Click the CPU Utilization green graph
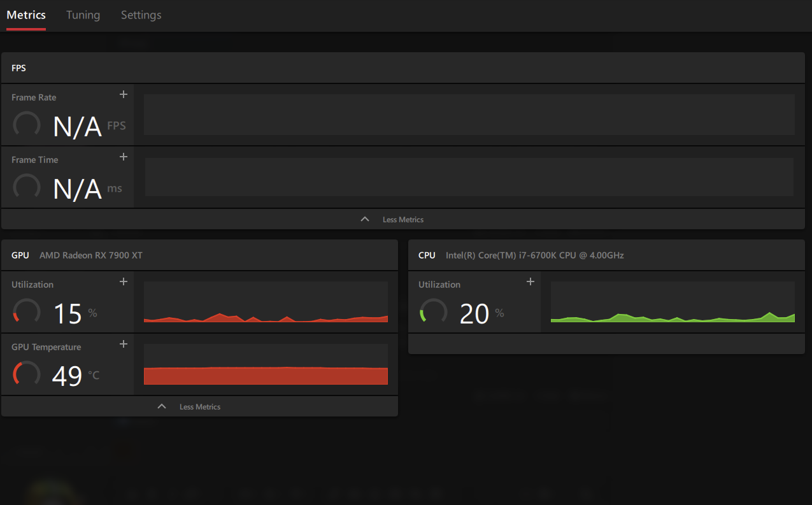Image resolution: width=812 pixels, height=505 pixels. [x=673, y=302]
